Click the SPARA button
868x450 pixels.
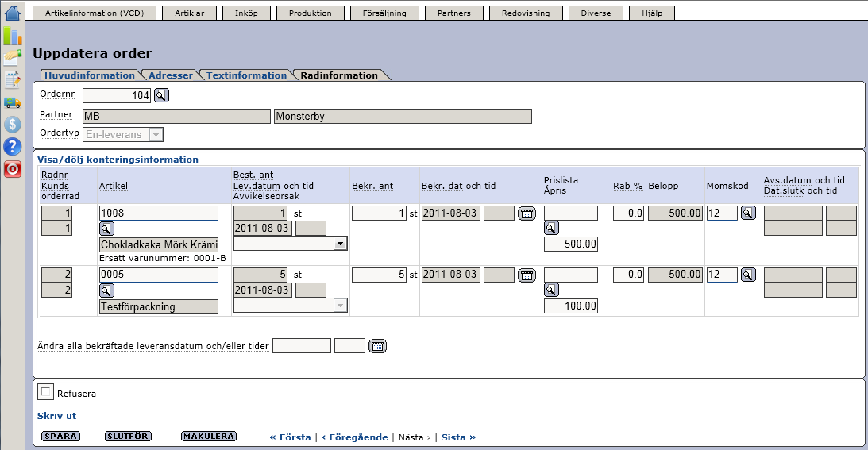61,437
